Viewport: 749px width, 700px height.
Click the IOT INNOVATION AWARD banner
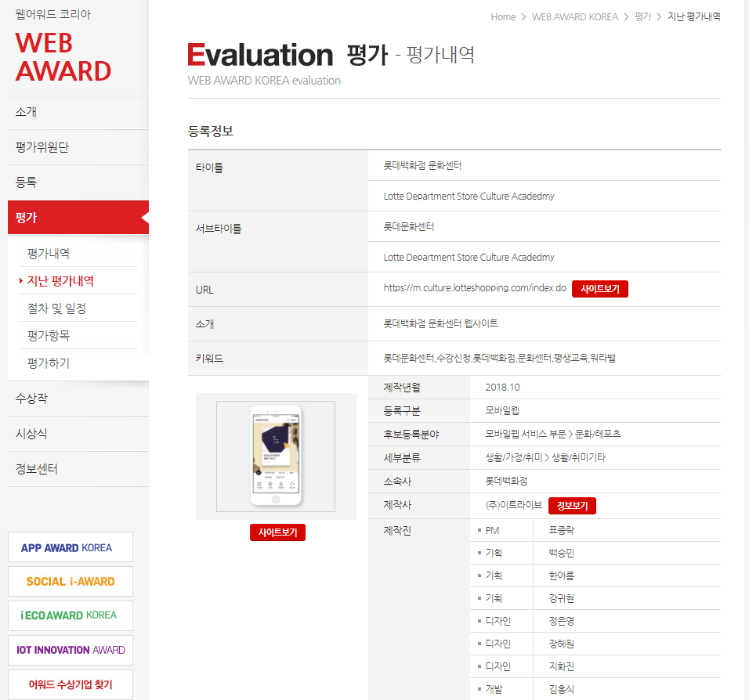point(71,650)
